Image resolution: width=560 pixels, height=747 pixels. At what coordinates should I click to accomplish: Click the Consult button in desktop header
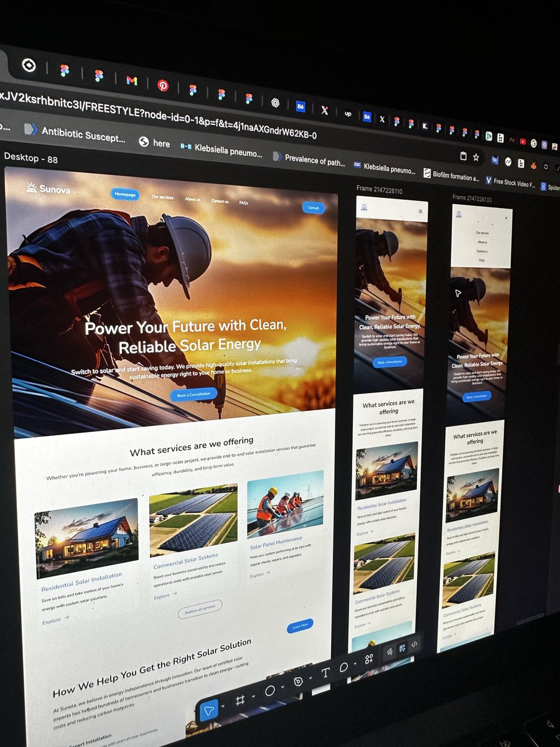tap(314, 207)
